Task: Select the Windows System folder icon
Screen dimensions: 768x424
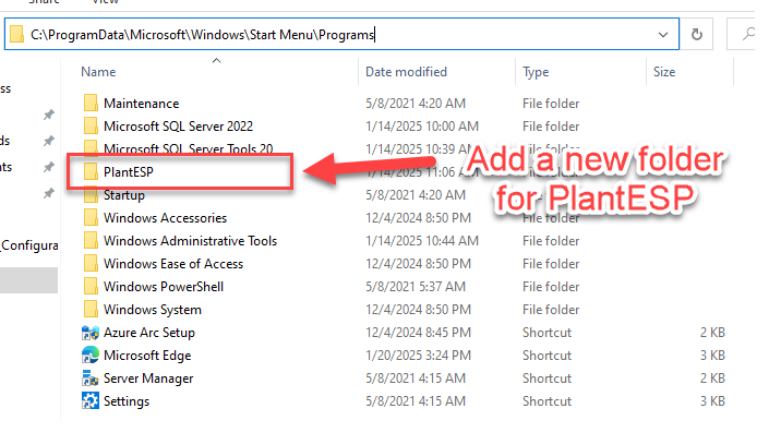Action: pyautogui.click(x=91, y=309)
